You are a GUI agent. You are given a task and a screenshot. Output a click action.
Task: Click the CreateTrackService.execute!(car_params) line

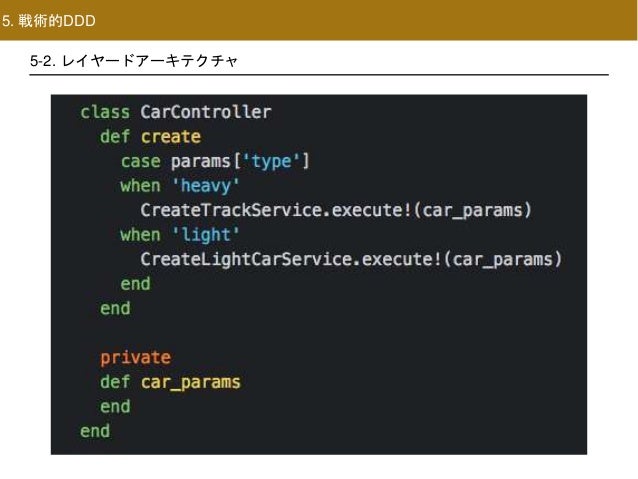[336, 211]
